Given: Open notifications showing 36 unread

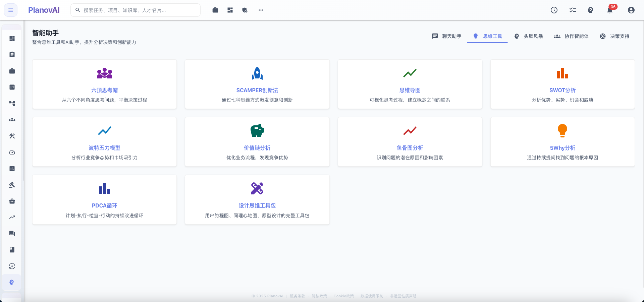Looking at the screenshot, I should (x=610, y=10).
